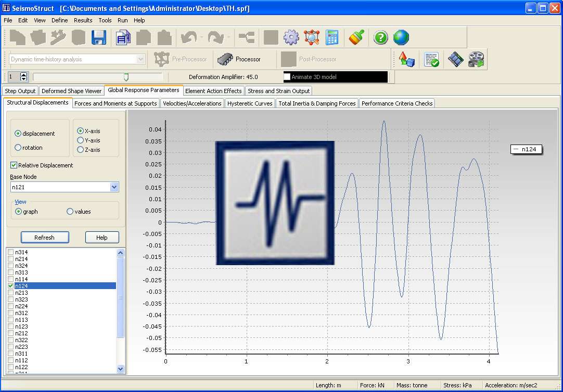563x392 pixels.
Task: Click the node list scroll-down arrow
Action: click(x=121, y=369)
